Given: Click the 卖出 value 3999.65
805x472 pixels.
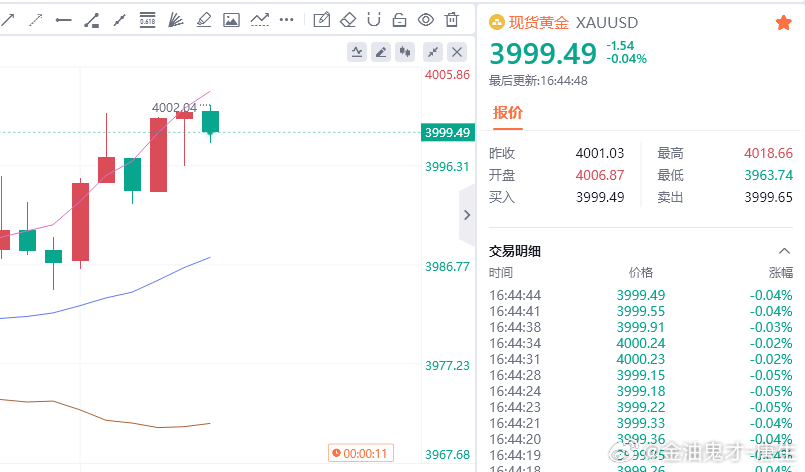Looking at the screenshot, I should pos(769,197).
